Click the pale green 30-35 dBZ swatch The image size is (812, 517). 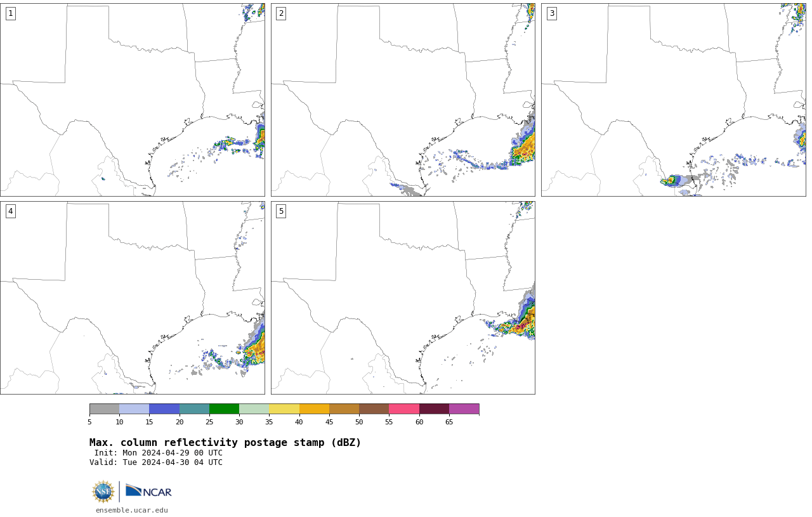254,409
